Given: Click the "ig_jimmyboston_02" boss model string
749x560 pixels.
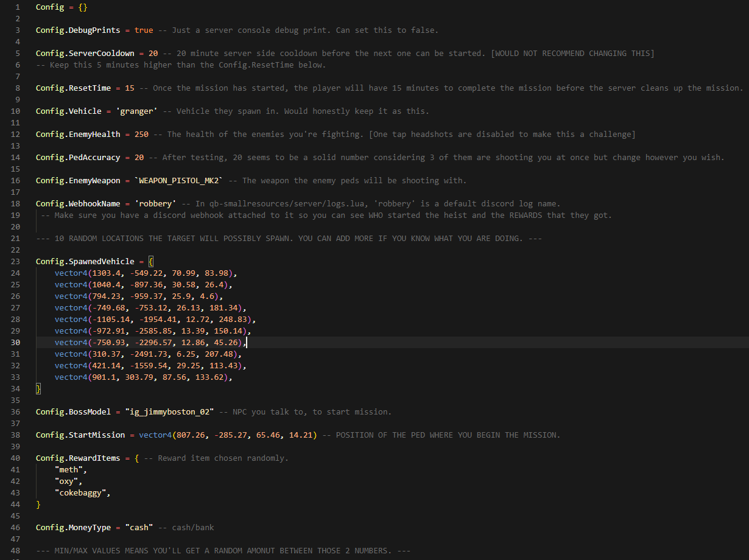Looking at the screenshot, I should [x=169, y=411].
